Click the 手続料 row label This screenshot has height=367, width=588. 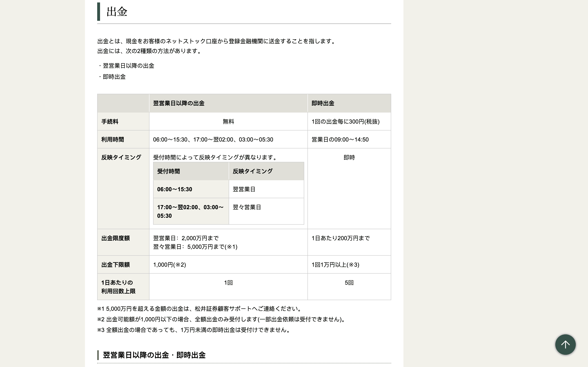pos(110,122)
